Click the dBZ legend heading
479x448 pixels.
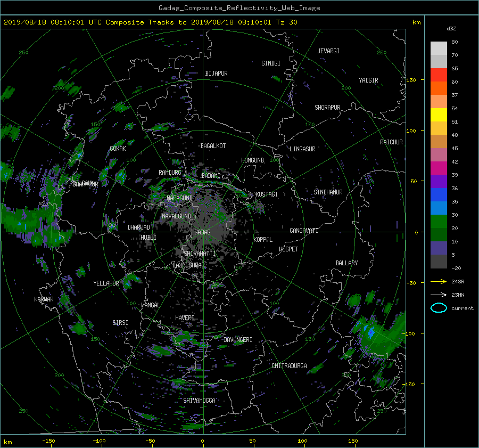pyautogui.click(x=451, y=29)
